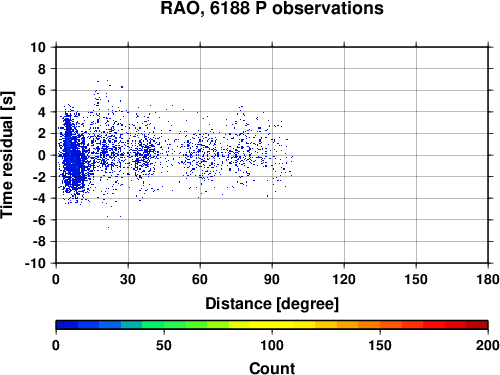Click the "Time residual [s]" y-axis label
This screenshot has width=500, height=375.
click(x=7, y=155)
